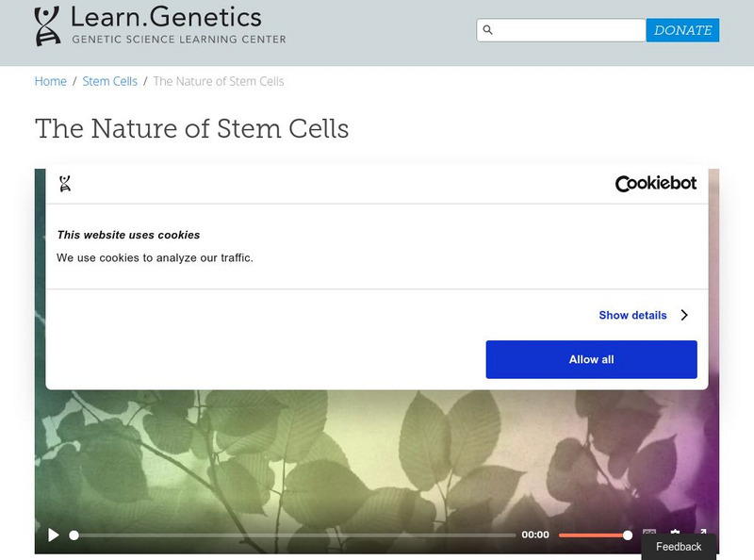
Task: Click the Learn.Genetics site title text
Action: 167,17
